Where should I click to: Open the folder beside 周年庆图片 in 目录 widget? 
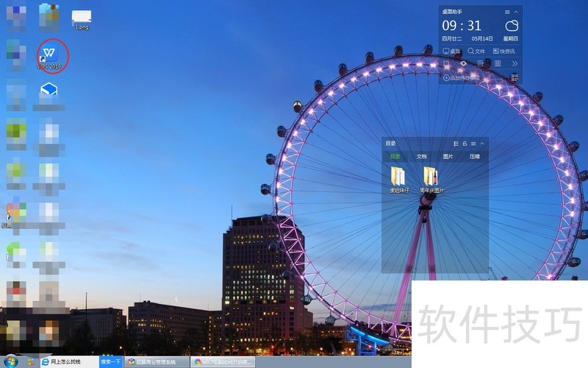point(399,180)
